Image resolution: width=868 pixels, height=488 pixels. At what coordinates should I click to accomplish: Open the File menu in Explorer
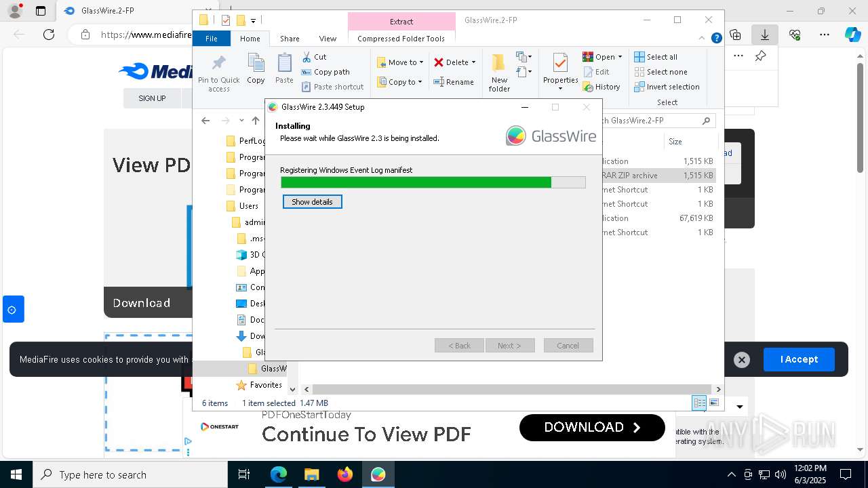(212, 39)
